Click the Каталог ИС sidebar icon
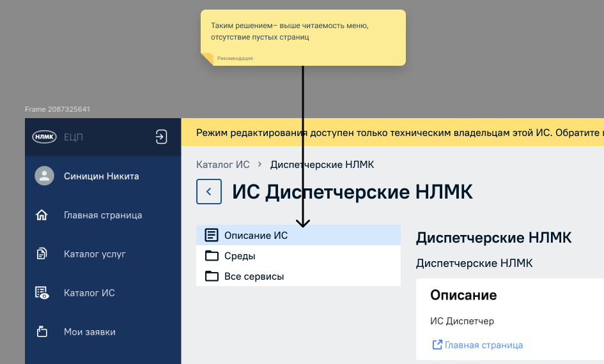Screen dimensions: 604x364 pyautogui.click(x=42, y=293)
